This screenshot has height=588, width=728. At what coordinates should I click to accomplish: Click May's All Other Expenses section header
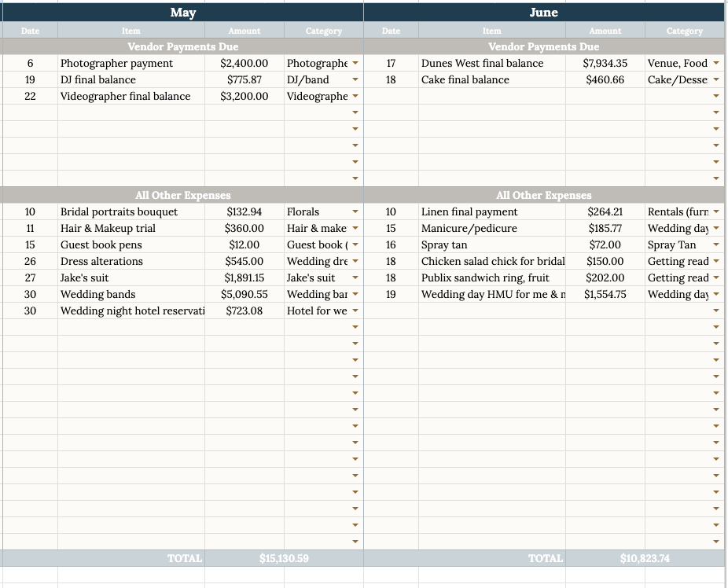pyautogui.click(x=183, y=195)
